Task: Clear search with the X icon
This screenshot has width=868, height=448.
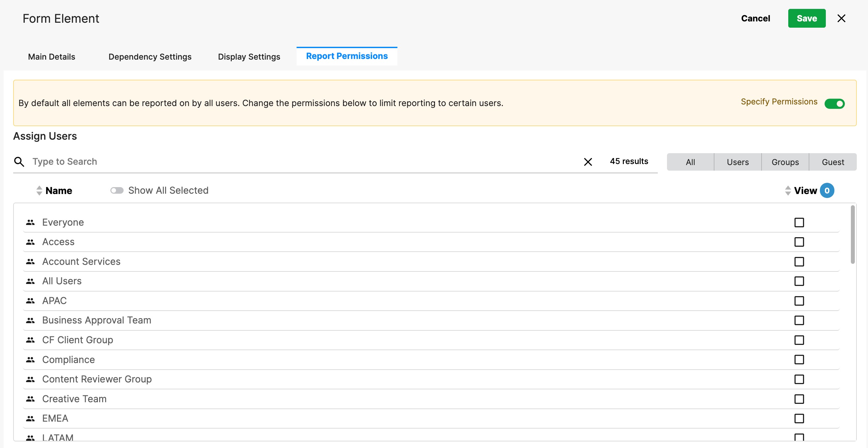Action: (588, 162)
